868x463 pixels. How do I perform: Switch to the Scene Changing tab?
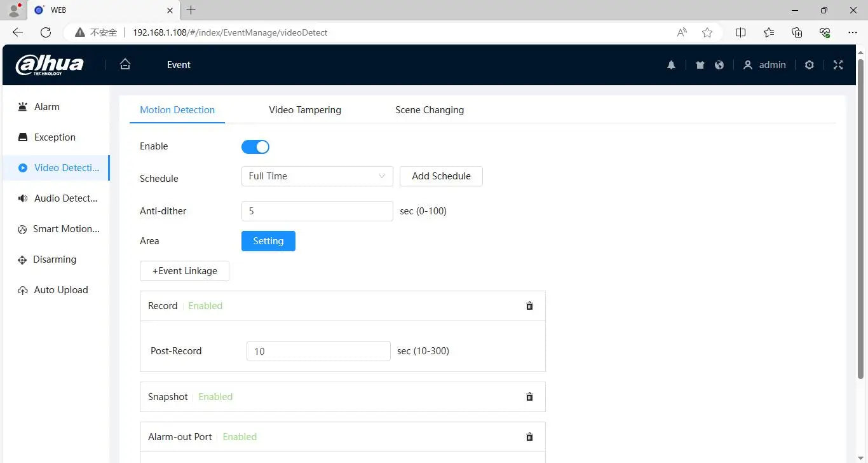pos(430,110)
